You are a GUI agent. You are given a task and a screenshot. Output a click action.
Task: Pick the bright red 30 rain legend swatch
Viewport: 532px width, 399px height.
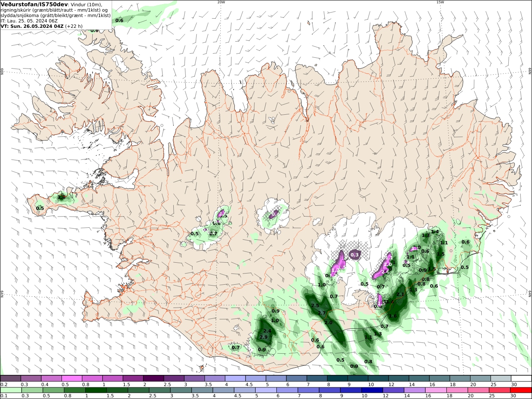pyautogui.click(x=521, y=390)
